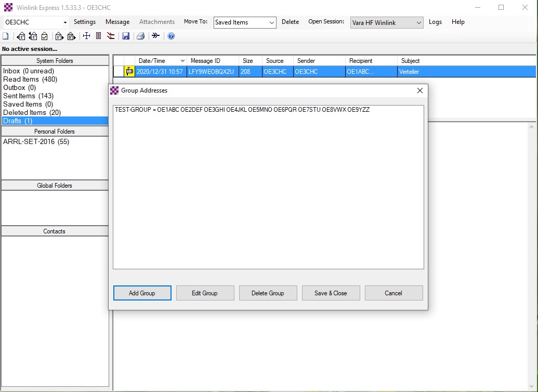
Task: Select the Drafts folder
Action: click(x=55, y=121)
